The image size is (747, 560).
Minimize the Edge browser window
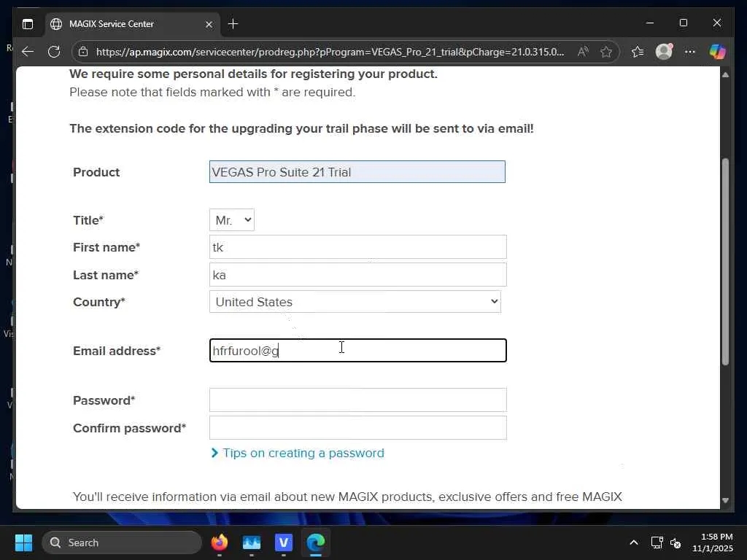650,23
